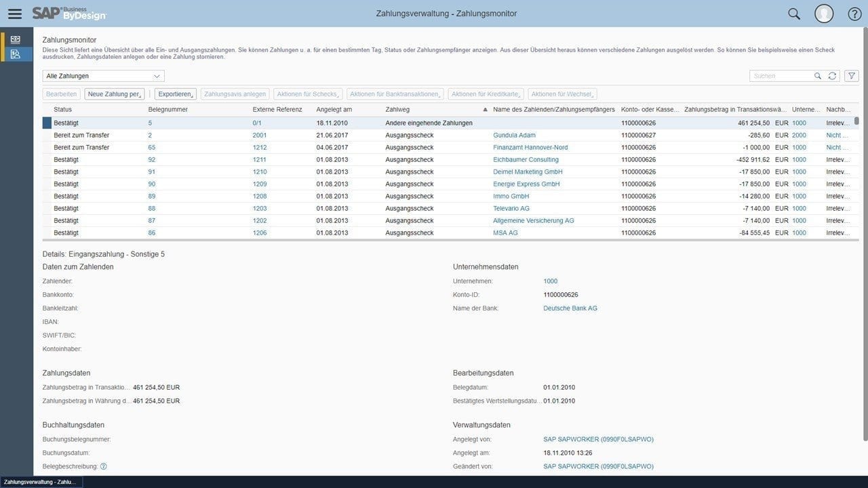868x488 pixels.
Task: Sort by the Angelegt am column header
Action: click(x=334, y=109)
